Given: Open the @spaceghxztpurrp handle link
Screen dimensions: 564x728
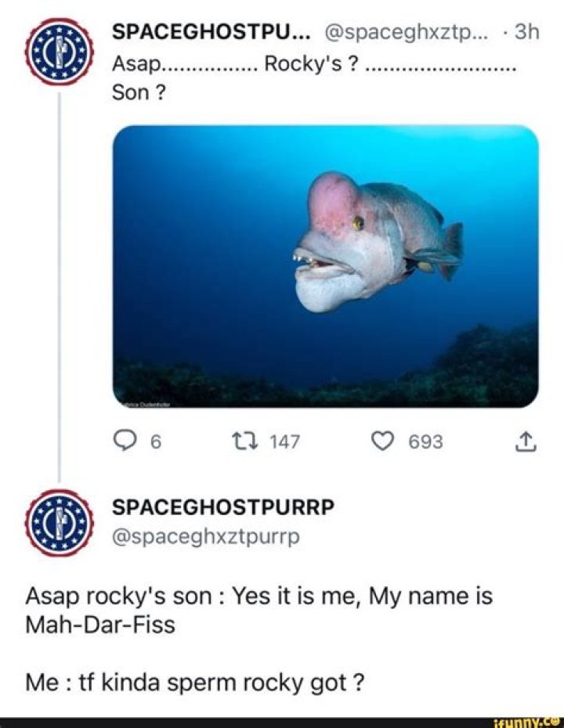Looking at the screenshot, I should (207, 536).
